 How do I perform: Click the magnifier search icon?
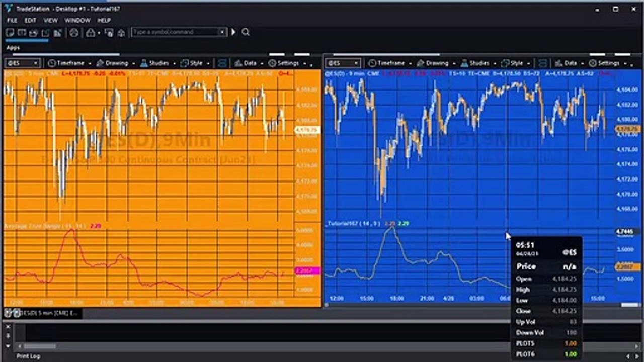click(246, 32)
